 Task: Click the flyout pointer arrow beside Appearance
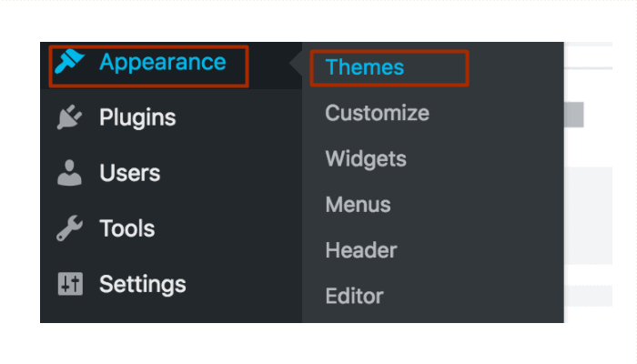pos(296,65)
